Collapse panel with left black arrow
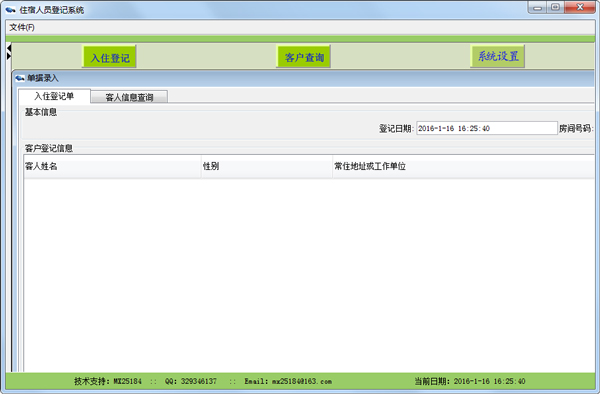This screenshot has height=394, width=600. click(8, 48)
